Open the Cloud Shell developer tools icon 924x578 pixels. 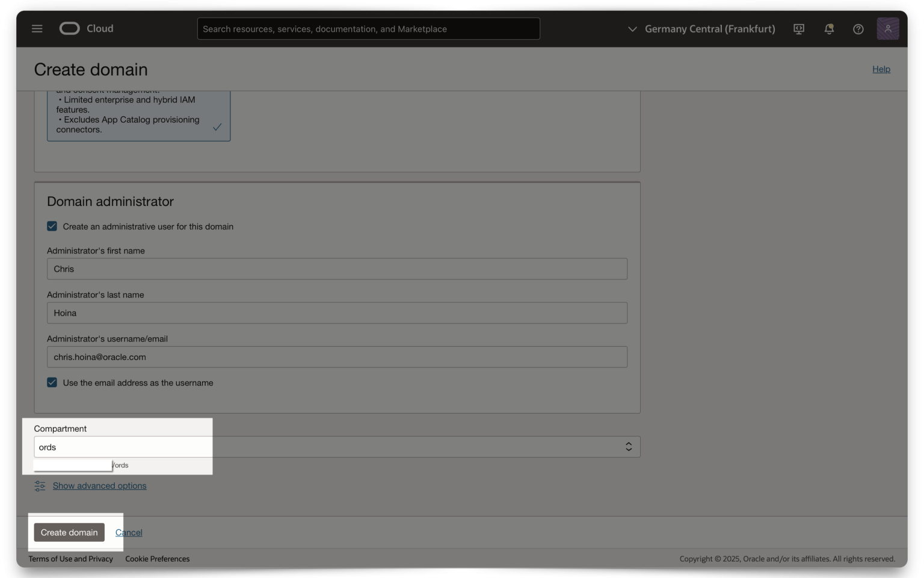799,28
